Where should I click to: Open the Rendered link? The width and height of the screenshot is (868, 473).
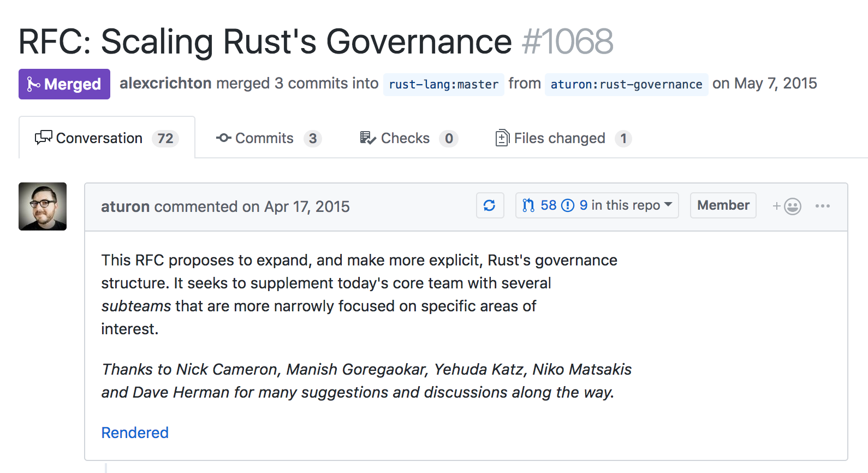[x=135, y=433]
